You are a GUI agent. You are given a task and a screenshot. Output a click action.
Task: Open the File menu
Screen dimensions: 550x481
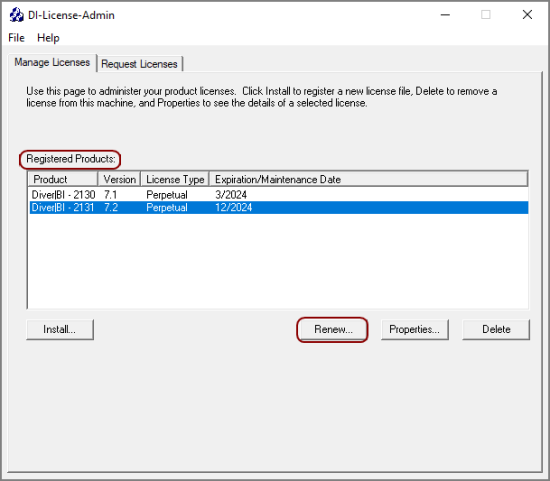(x=16, y=38)
